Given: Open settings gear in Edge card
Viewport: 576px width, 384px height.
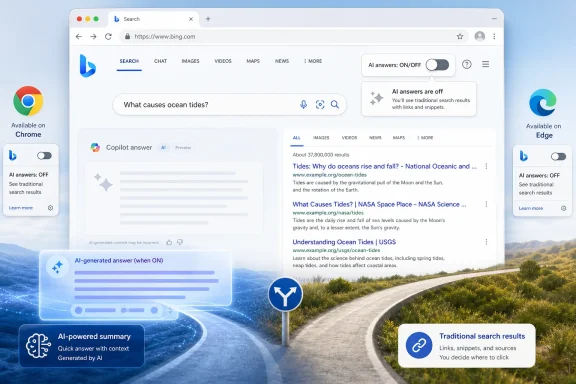Looking at the screenshot, I should point(564,208).
